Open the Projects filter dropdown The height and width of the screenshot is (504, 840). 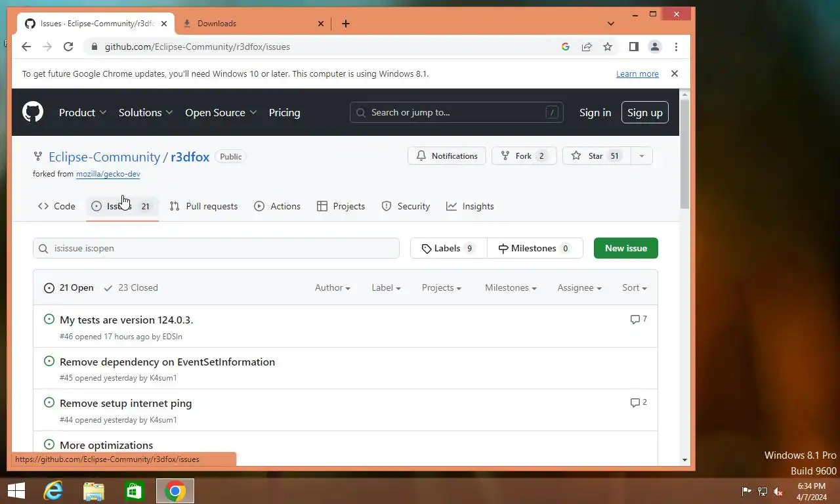pos(441,287)
